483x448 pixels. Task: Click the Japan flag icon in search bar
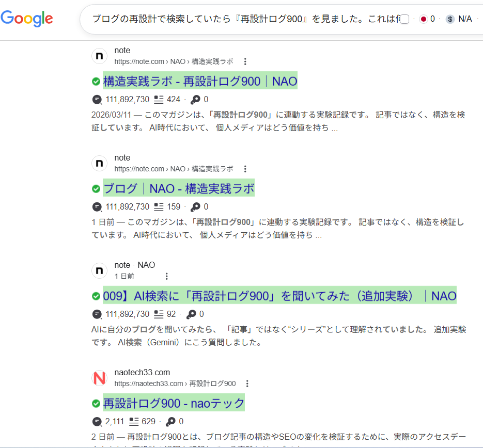(424, 19)
